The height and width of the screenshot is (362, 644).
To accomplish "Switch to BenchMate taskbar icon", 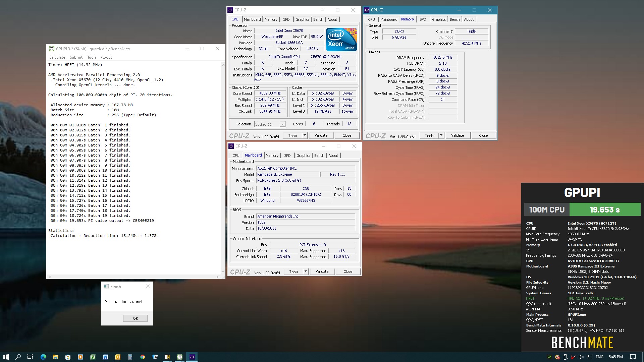I will [167, 357].
